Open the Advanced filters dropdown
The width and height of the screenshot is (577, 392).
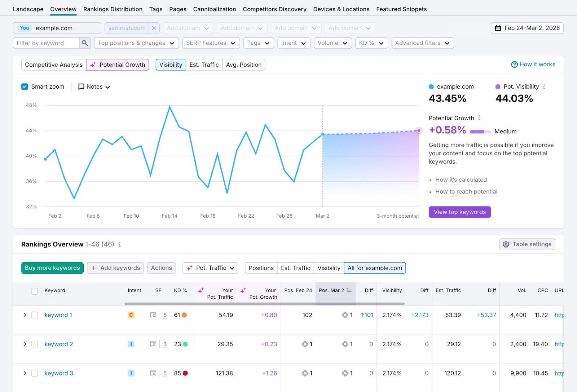pyautogui.click(x=422, y=43)
